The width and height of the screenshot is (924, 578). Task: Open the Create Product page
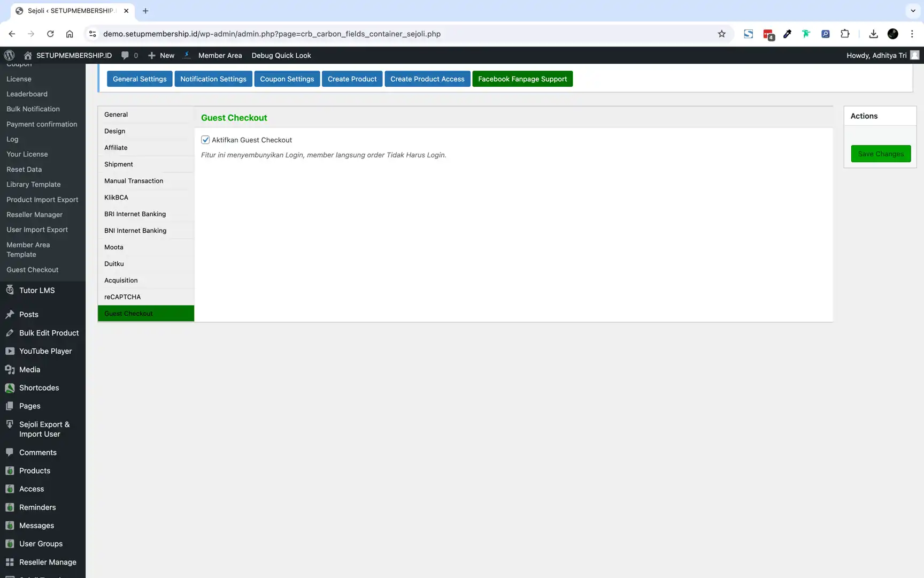[352, 79]
